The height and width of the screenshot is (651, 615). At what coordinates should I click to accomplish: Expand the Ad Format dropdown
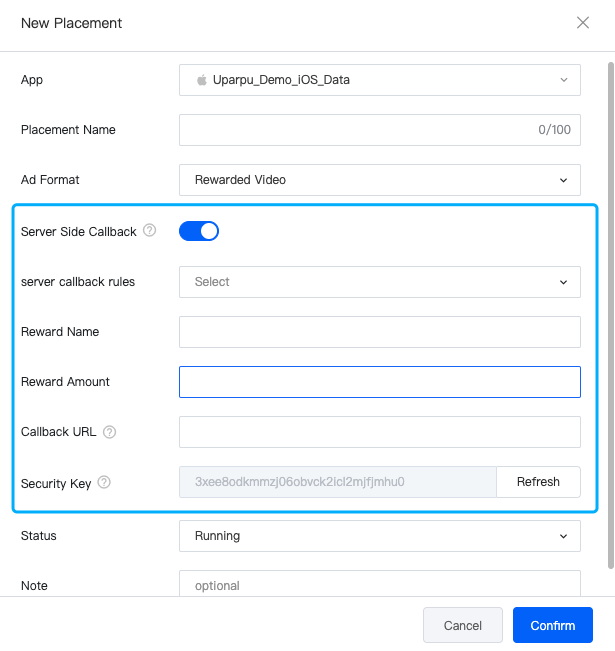(x=380, y=180)
